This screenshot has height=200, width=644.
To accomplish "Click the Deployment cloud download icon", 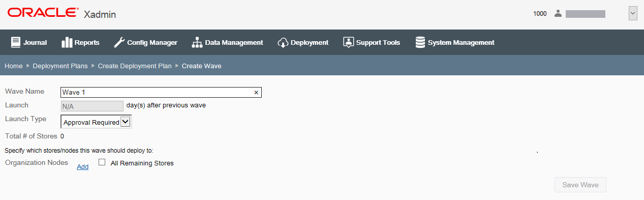I will (x=283, y=42).
